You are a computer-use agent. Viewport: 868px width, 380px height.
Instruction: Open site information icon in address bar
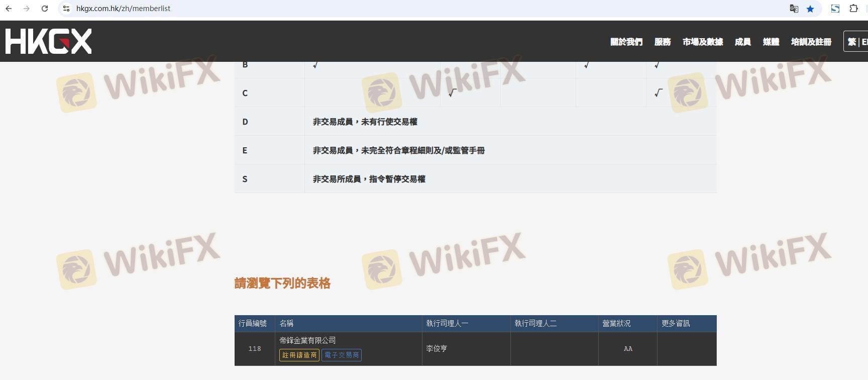tap(66, 9)
